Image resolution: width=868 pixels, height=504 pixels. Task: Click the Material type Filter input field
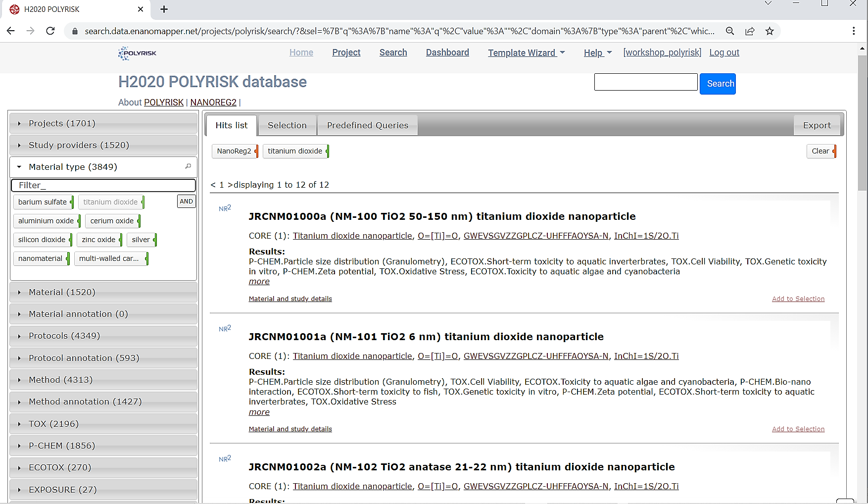[x=103, y=185]
